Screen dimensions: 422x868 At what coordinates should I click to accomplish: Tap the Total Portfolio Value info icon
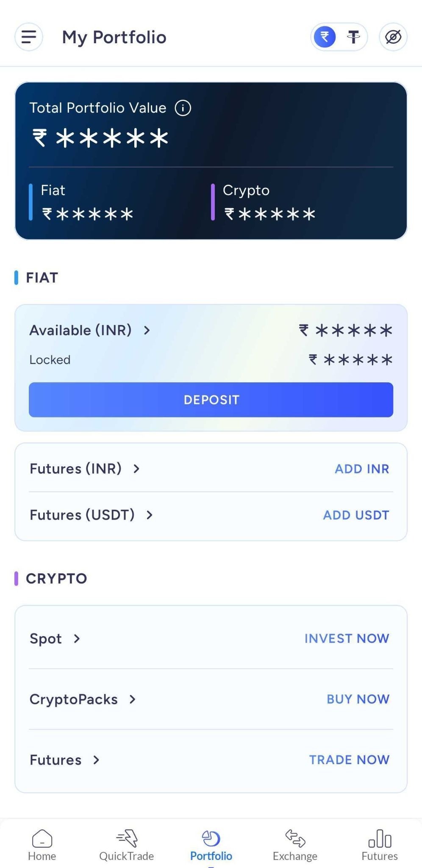(183, 108)
